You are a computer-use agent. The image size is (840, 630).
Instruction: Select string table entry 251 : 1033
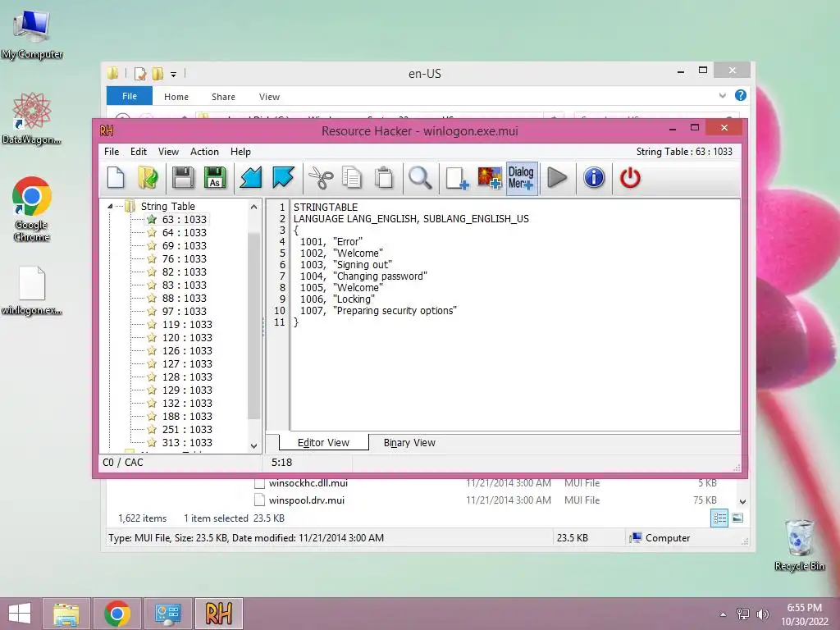(x=187, y=429)
